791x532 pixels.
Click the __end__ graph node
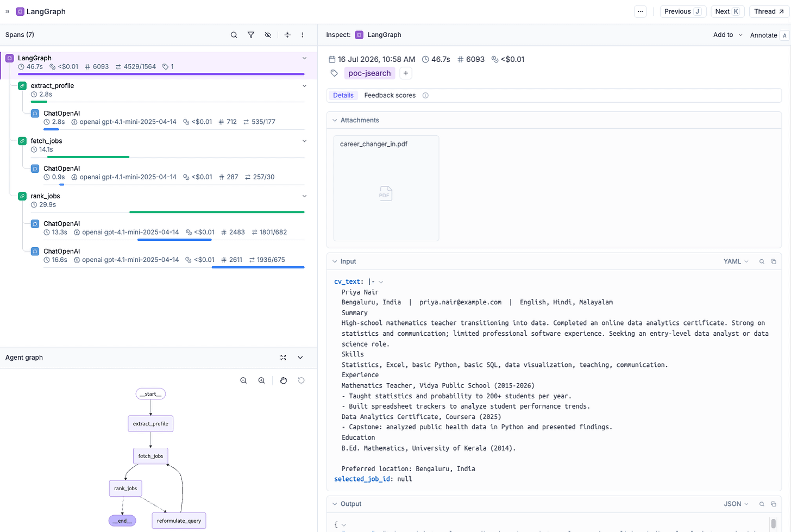pyautogui.click(x=122, y=521)
